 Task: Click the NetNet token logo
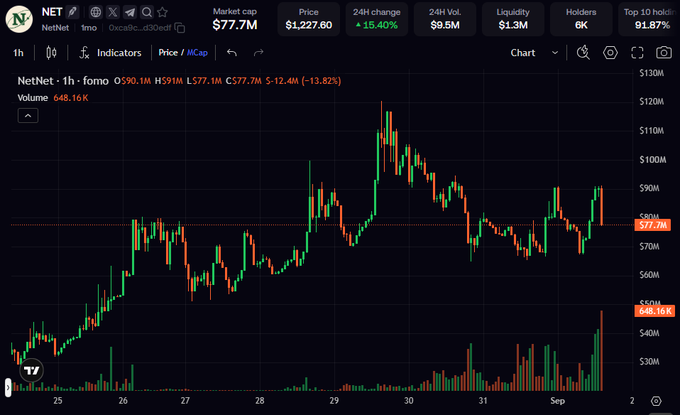[x=19, y=19]
